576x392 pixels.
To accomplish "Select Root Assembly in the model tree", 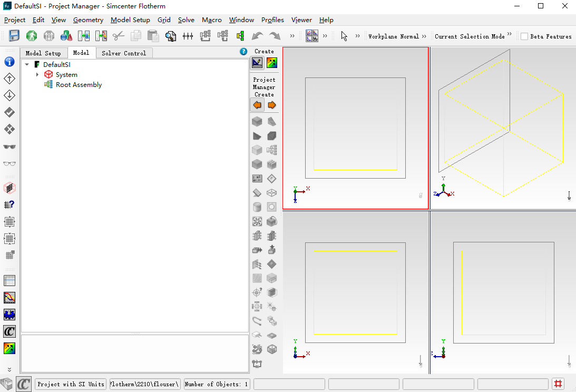I will click(x=79, y=85).
